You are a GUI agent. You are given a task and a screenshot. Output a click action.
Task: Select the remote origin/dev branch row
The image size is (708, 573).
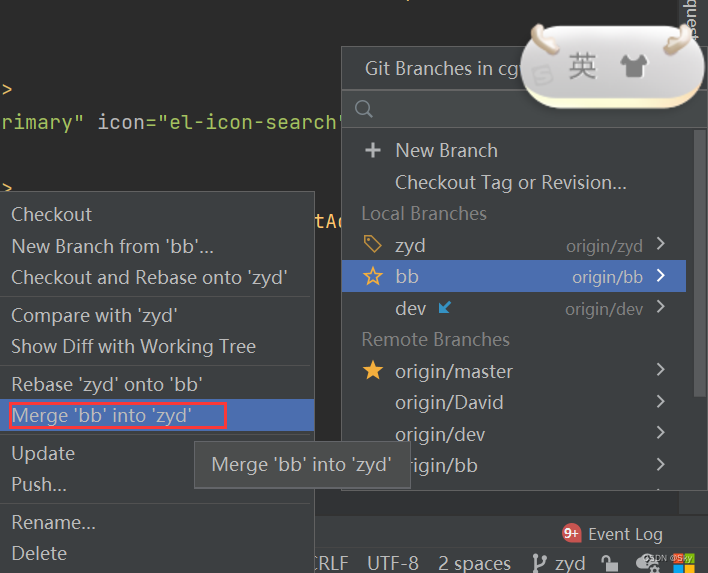tap(514, 433)
